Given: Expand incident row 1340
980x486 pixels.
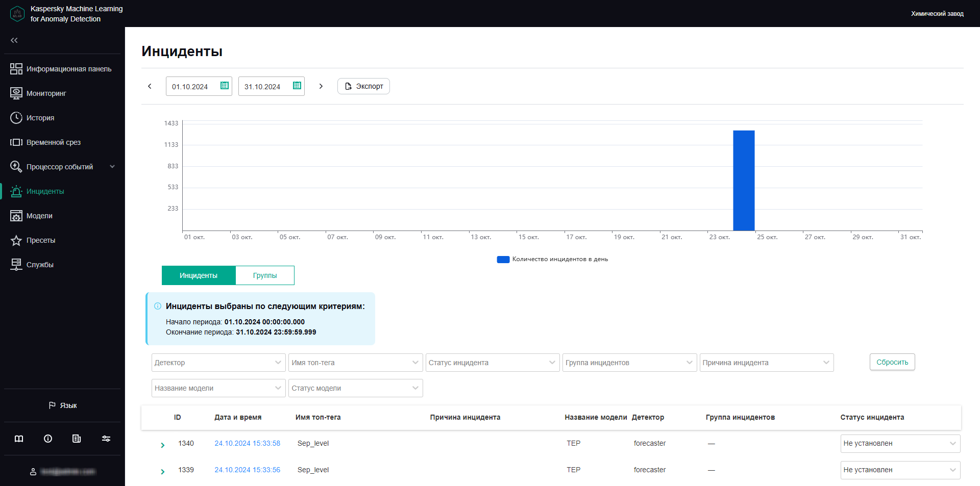Looking at the screenshot, I should 163,445.
